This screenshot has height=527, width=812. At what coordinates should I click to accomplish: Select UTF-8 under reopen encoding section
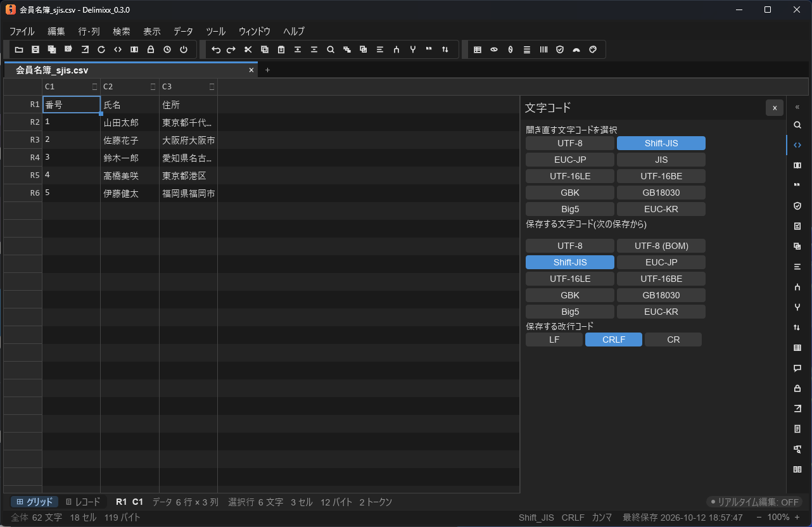570,143
